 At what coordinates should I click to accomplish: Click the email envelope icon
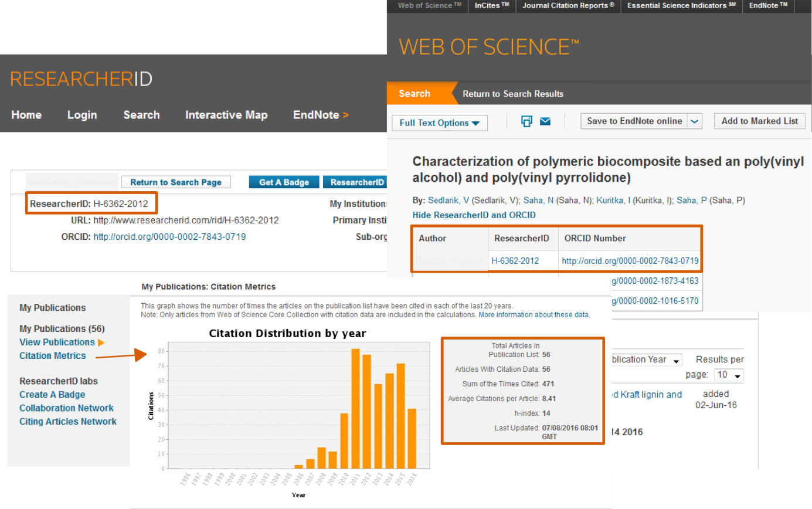[x=545, y=121]
